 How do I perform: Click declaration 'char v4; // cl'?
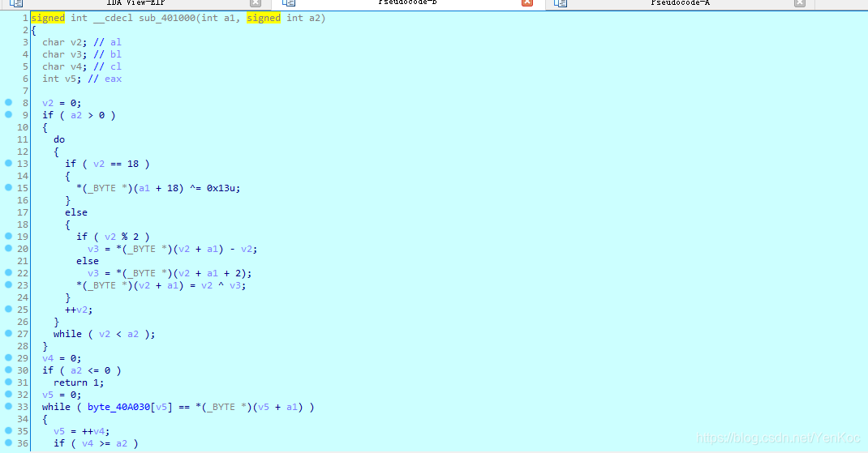coord(82,66)
